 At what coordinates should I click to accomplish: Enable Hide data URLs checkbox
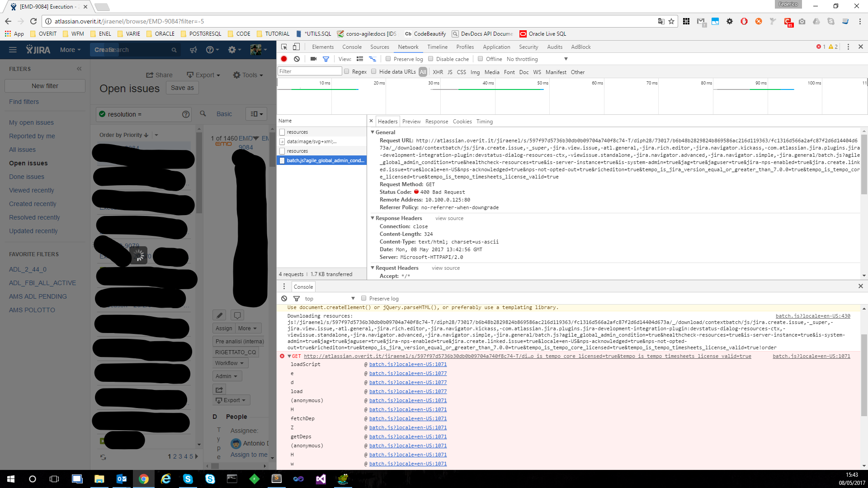click(374, 71)
